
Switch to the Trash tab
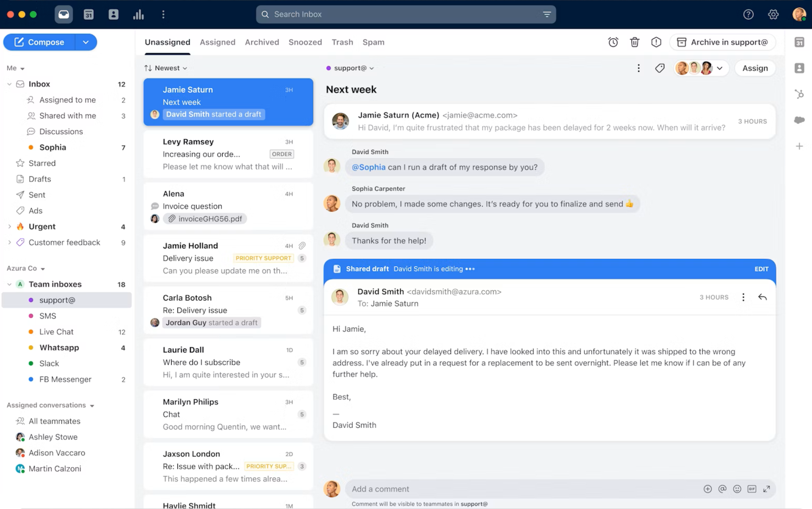pyautogui.click(x=342, y=42)
